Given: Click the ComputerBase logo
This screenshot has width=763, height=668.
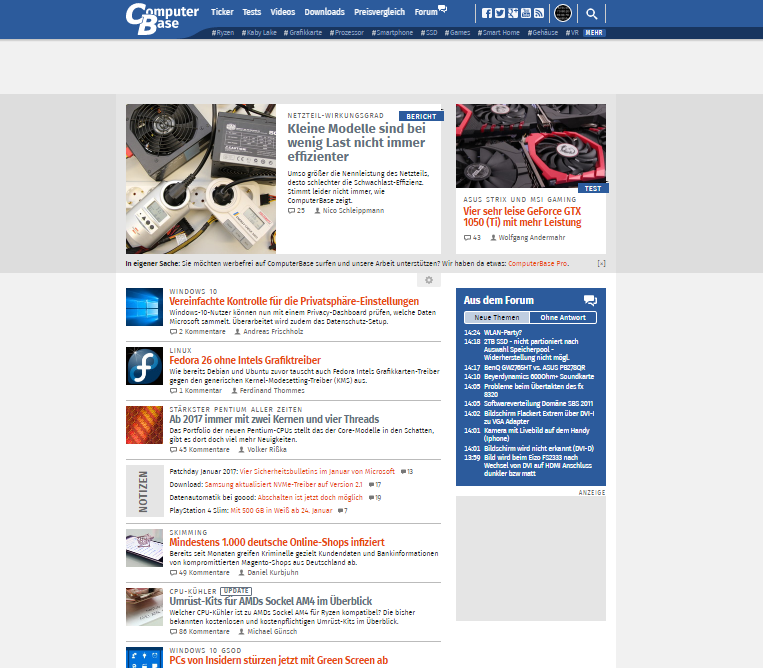Looking at the screenshot, I should tap(162, 18).
